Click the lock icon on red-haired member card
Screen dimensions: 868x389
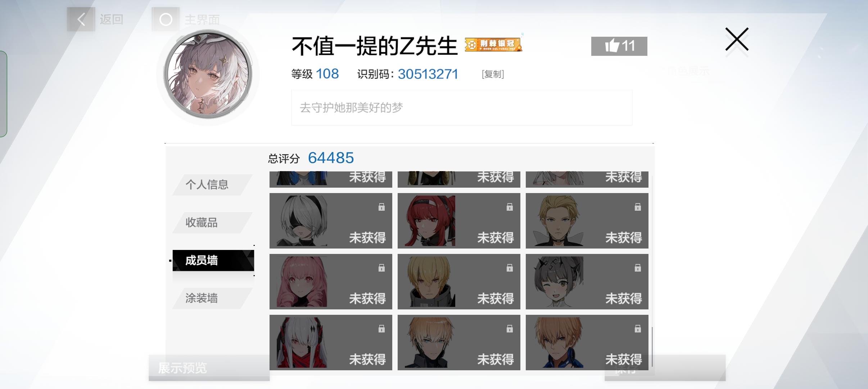point(510,207)
